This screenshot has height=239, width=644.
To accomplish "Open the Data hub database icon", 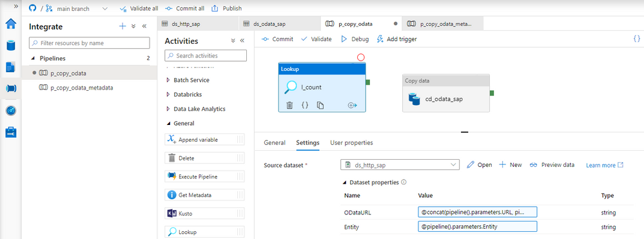I will coord(11,44).
